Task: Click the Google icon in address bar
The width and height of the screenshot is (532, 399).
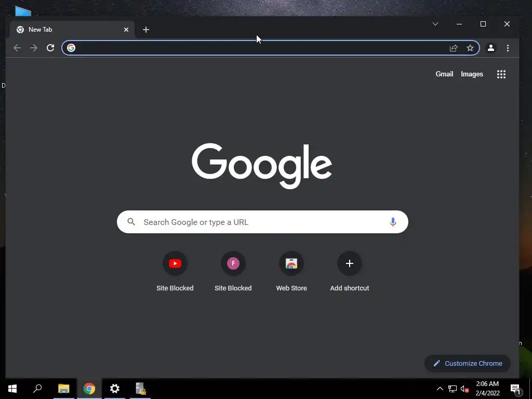Action: point(71,48)
